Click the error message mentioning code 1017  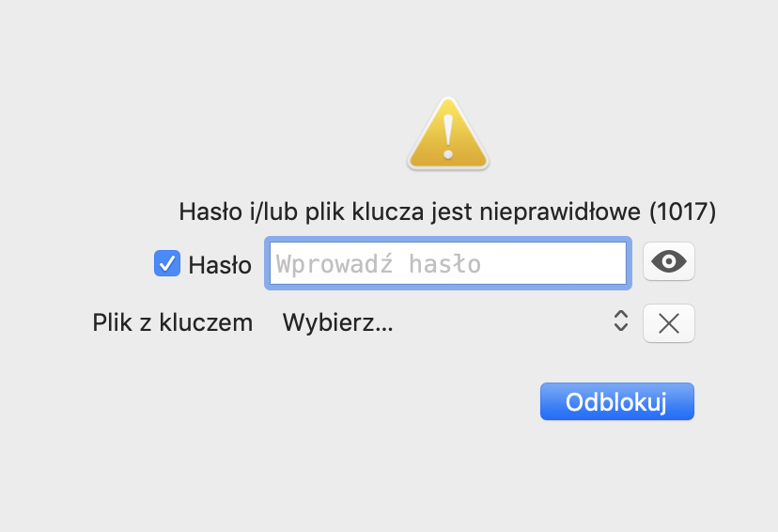point(447,211)
